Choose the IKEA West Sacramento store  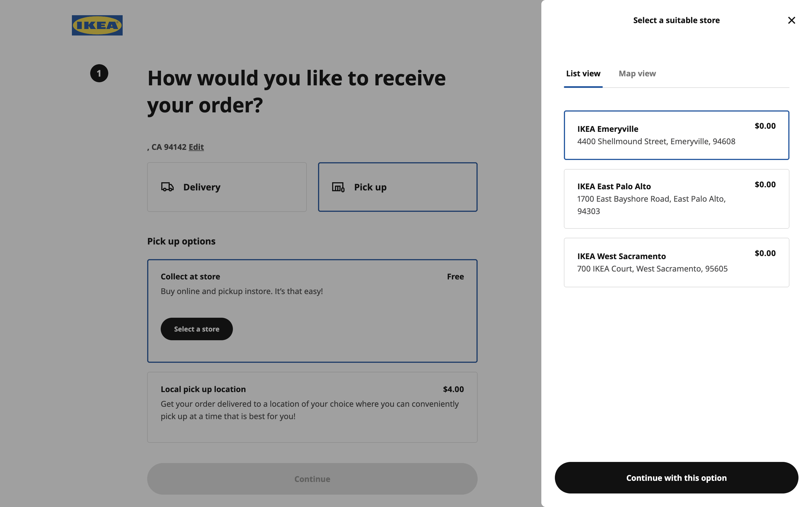676,262
